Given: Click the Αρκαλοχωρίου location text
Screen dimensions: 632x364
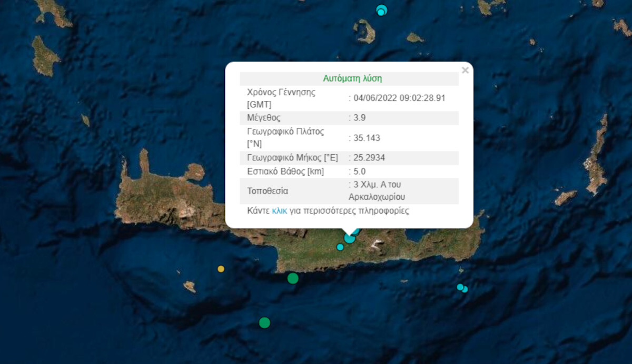Looking at the screenshot, I should (377, 197).
